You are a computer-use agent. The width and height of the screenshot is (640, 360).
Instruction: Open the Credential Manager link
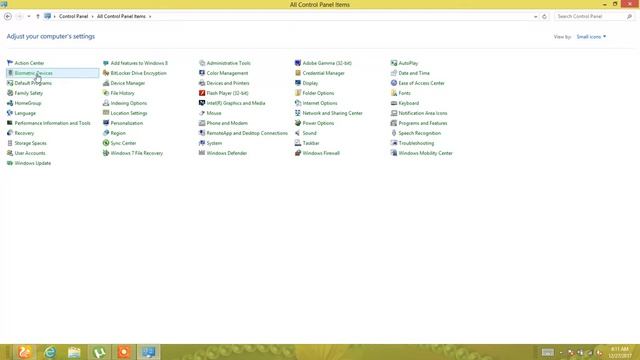coord(323,73)
